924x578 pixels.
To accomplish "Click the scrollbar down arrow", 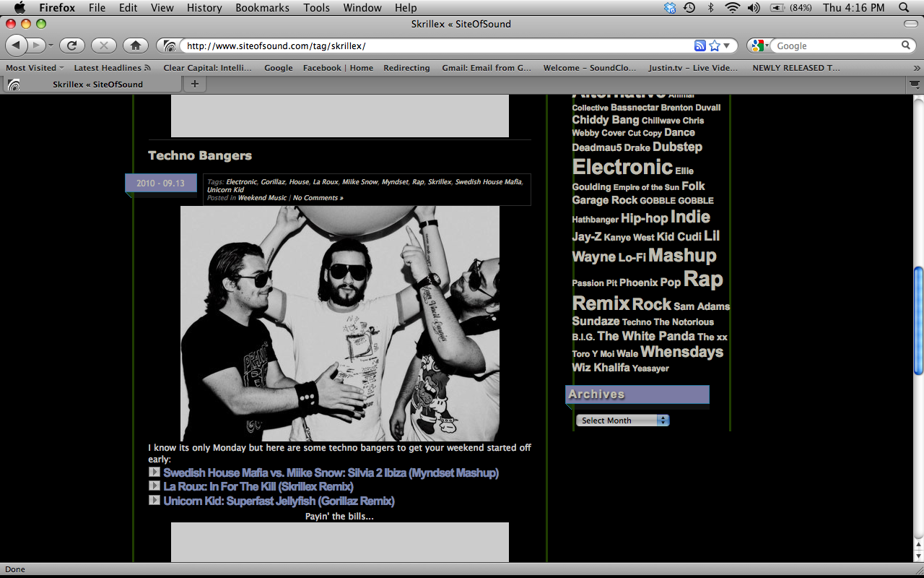I will (918, 556).
